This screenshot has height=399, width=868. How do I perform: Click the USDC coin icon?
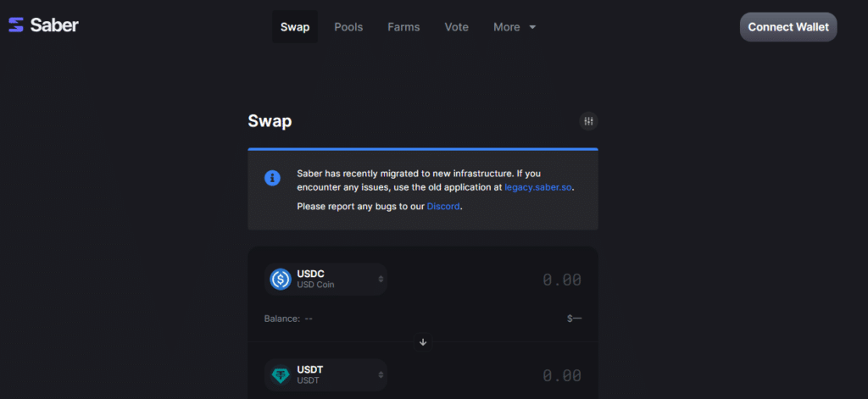(x=281, y=279)
